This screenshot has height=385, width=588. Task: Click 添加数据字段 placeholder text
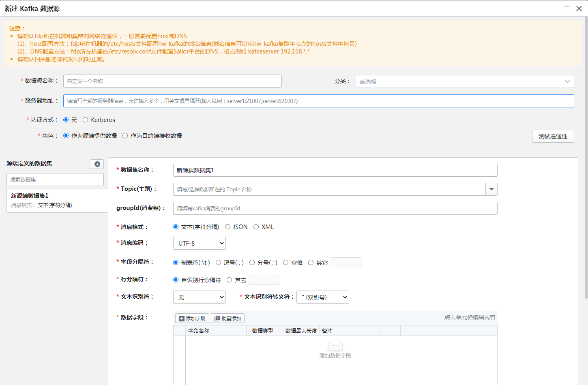coord(335,355)
